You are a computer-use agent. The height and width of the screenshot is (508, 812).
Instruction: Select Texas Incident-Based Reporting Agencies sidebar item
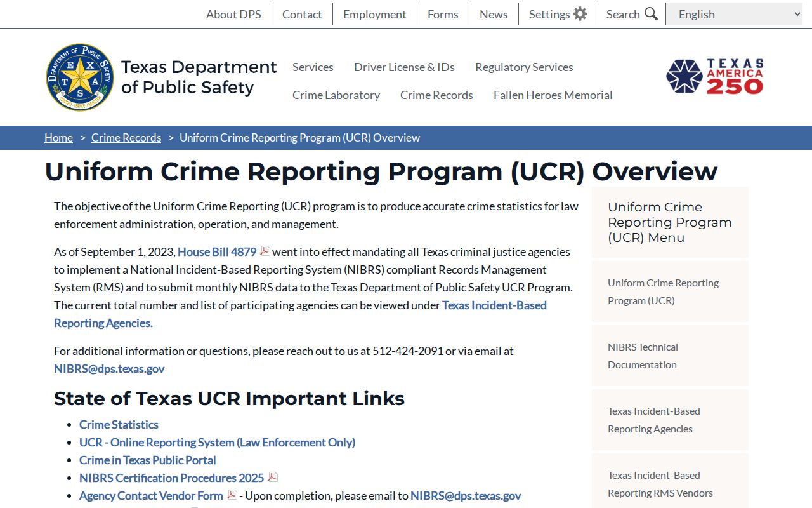[670, 420]
